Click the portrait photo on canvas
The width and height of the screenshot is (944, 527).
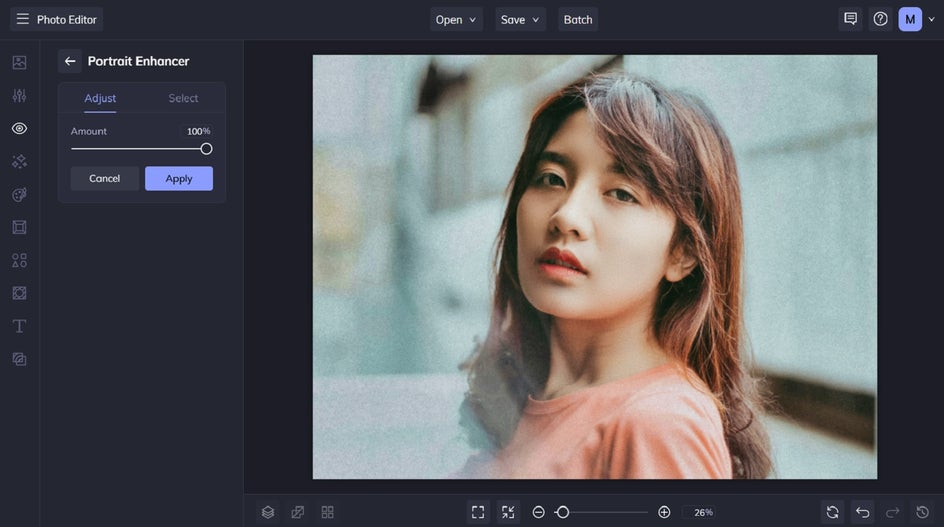(594, 267)
